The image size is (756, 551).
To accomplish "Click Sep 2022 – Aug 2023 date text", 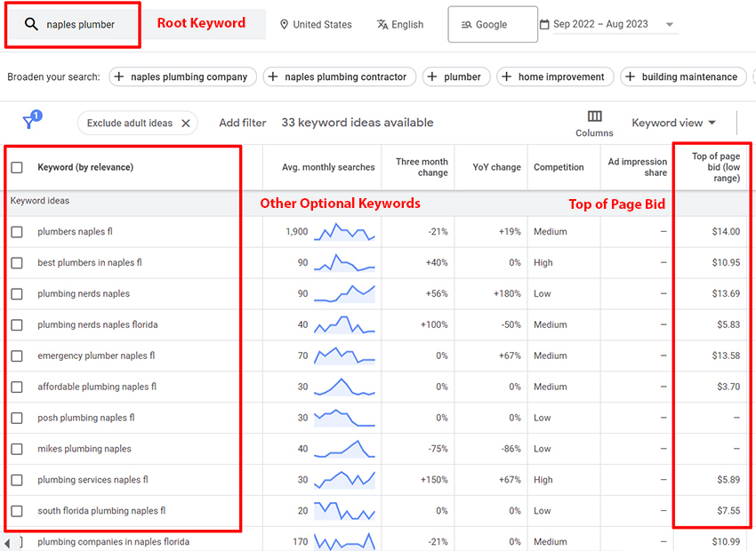I will 600,24.
